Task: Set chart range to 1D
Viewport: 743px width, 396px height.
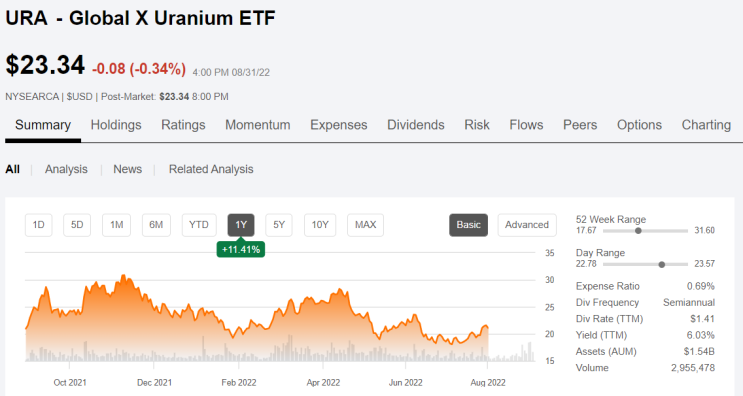Action: pyautogui.click(x=38, y=225)
